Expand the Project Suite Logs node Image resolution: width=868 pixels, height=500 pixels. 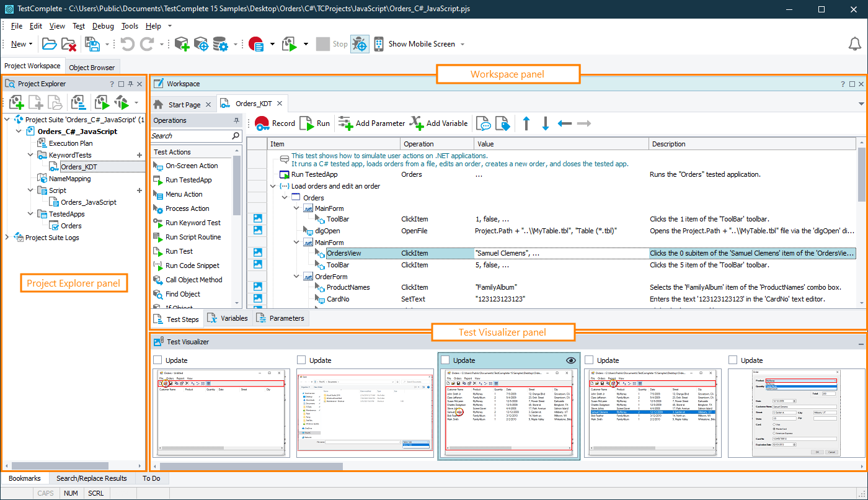click(6, 236)
